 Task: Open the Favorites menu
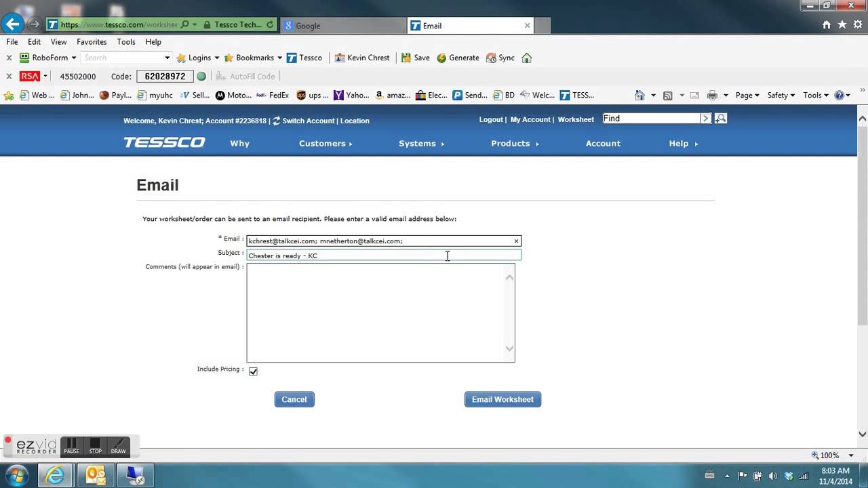[x=92, y=42]
